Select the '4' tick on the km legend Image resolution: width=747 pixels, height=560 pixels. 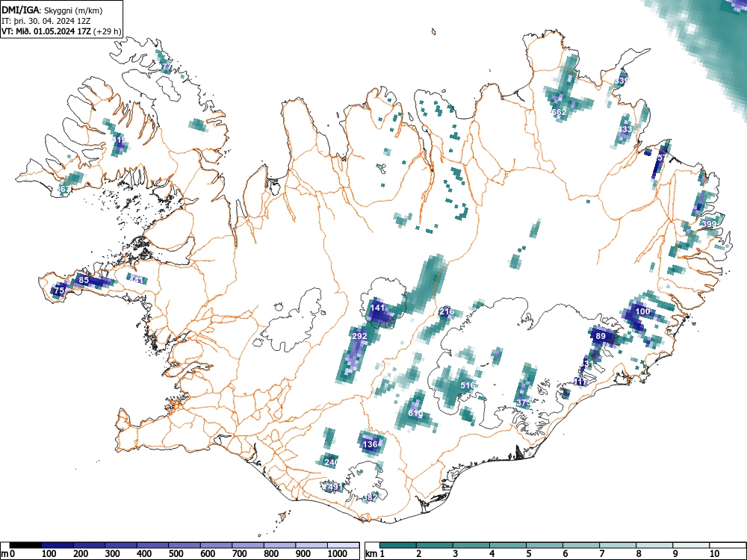pos(492,554)
